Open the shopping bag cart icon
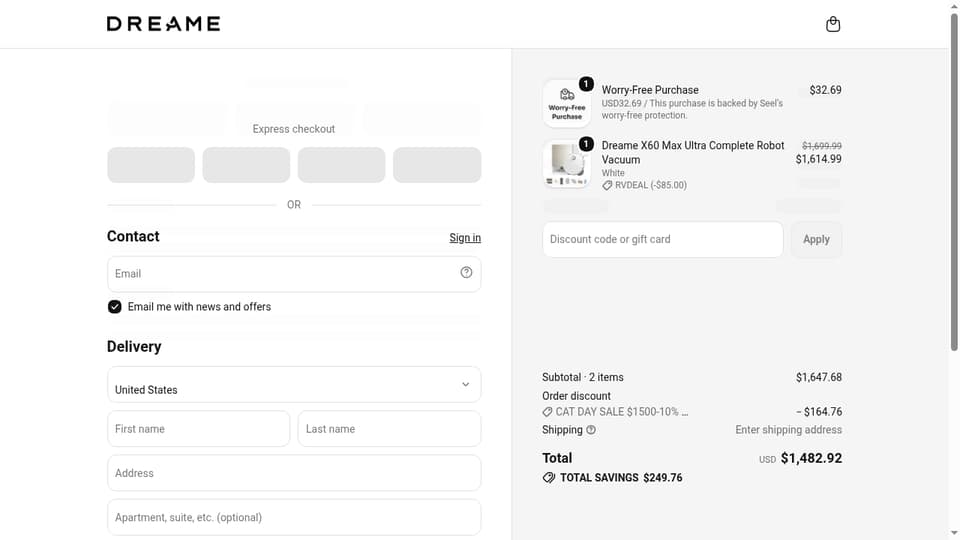The width and height of the screenshot is (960, 540). [833, 24]
